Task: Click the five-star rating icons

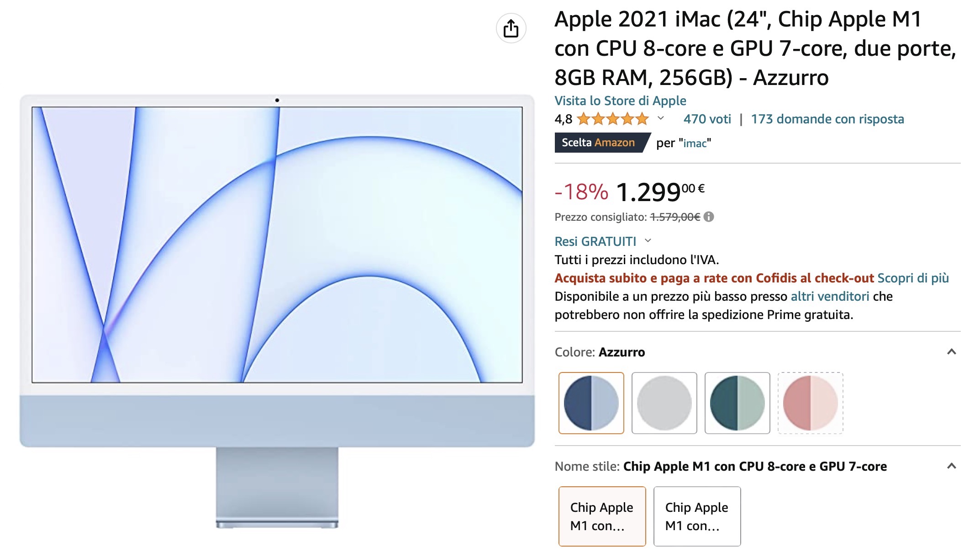Action: click(613, 119)
